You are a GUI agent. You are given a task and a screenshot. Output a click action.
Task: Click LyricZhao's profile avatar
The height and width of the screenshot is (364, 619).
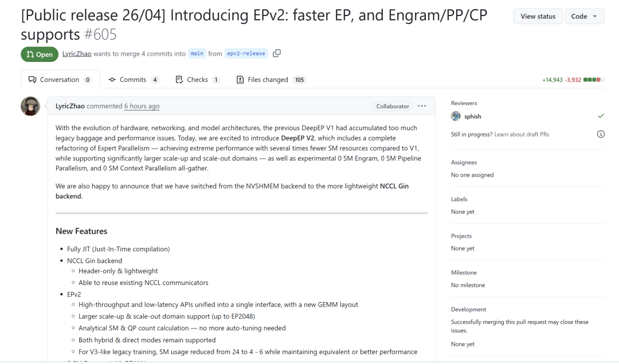coord(30,106)
